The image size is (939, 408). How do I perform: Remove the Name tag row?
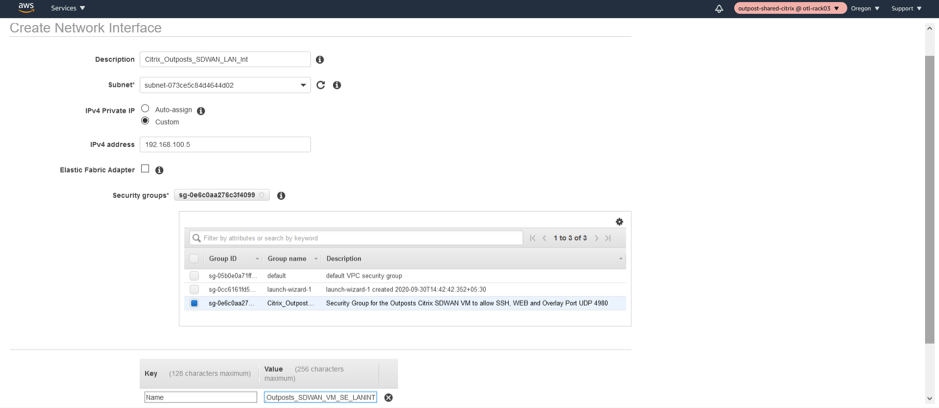tap(388, 397)
